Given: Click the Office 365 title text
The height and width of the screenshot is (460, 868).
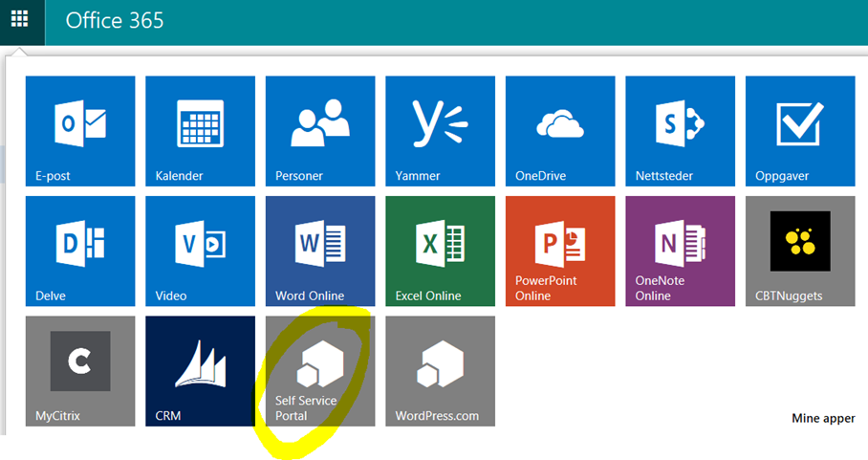Looking at the screenshot, I should pyautogui.click(x=115, y=20).
